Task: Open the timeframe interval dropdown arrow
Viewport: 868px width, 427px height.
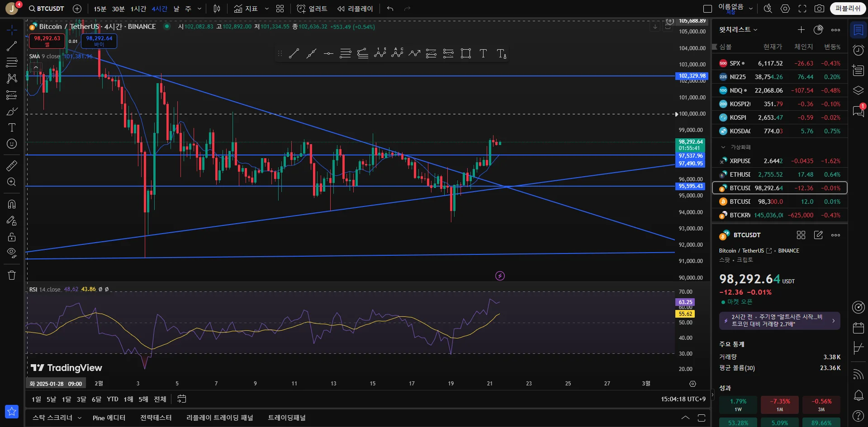Action: (x=199, y=9)
